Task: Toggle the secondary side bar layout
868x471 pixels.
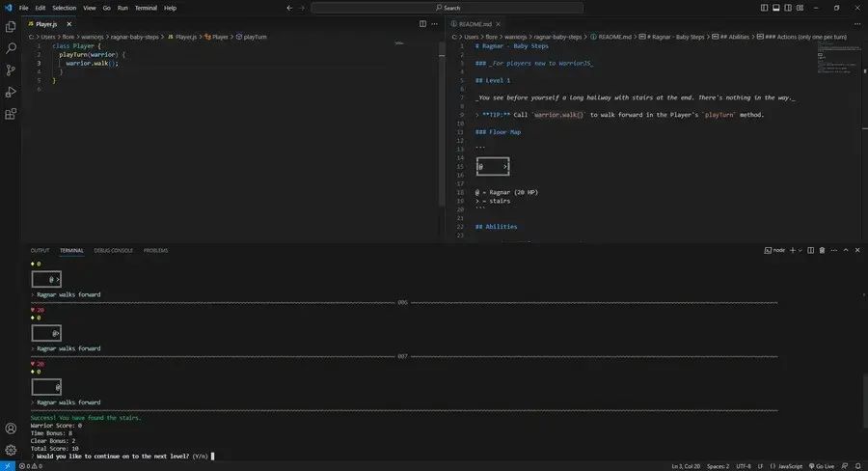Action: pyautogui.click(x=788, y=8)
